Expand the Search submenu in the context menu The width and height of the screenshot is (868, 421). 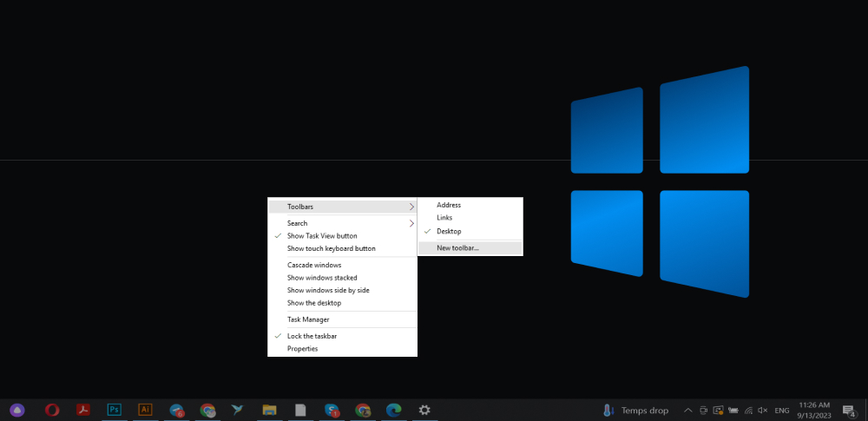click(342, 223)
